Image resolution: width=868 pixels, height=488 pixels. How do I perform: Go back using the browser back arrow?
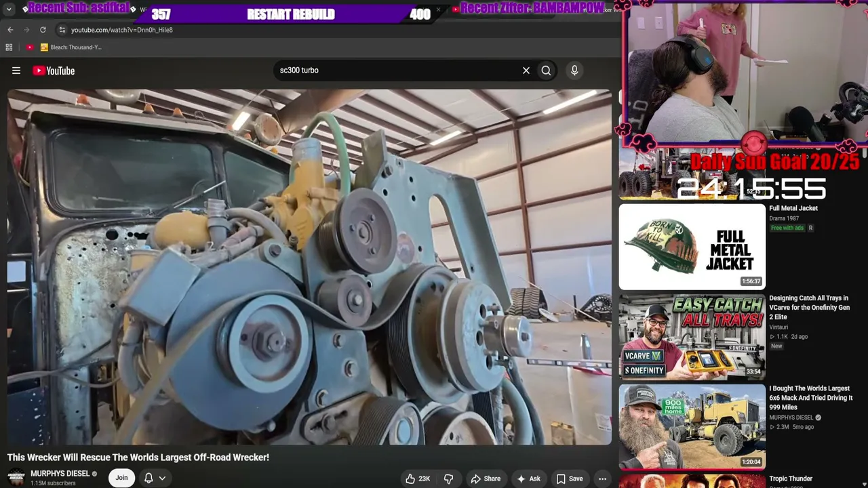[x=10, y=30]
